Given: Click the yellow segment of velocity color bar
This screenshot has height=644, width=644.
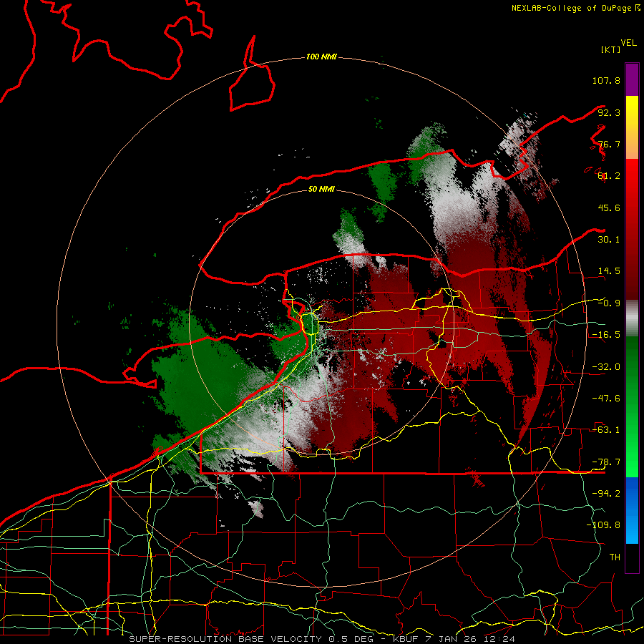Looking at the screenshot, I should tap(632, 113).
